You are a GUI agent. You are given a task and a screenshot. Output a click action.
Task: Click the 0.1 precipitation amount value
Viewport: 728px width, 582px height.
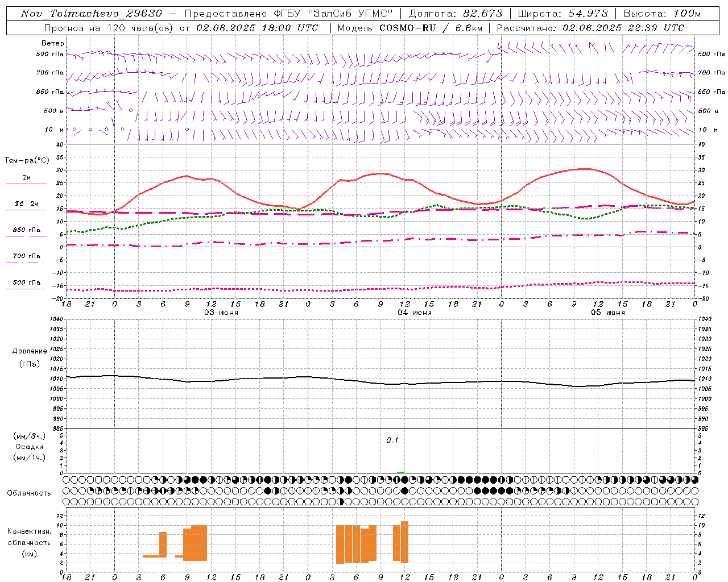392,440
